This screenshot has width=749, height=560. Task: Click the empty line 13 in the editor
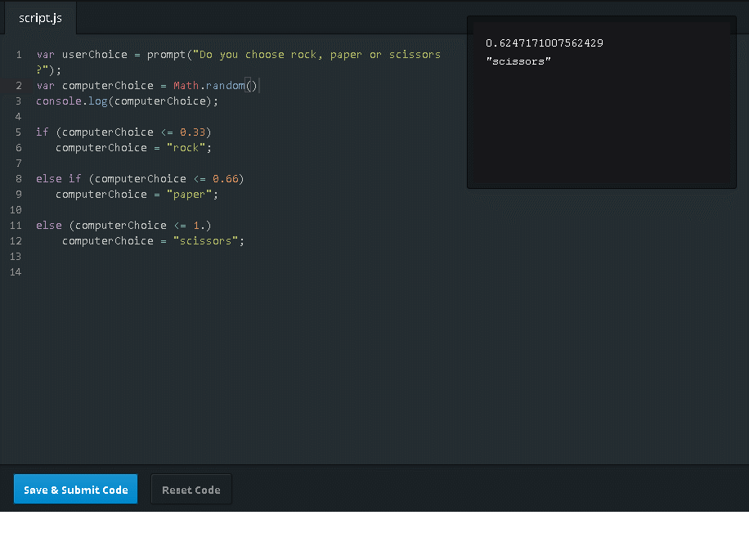click(x=239, y=257)
